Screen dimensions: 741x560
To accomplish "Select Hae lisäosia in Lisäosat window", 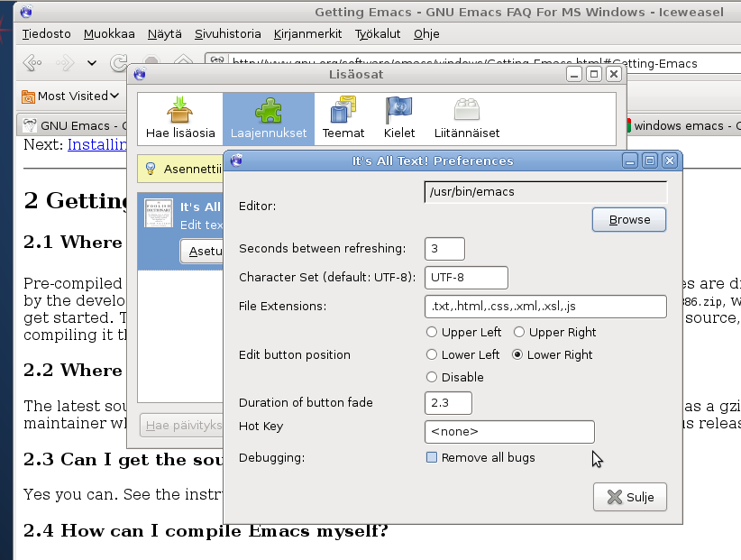I will pyautogui.click(x=180, y=119).
